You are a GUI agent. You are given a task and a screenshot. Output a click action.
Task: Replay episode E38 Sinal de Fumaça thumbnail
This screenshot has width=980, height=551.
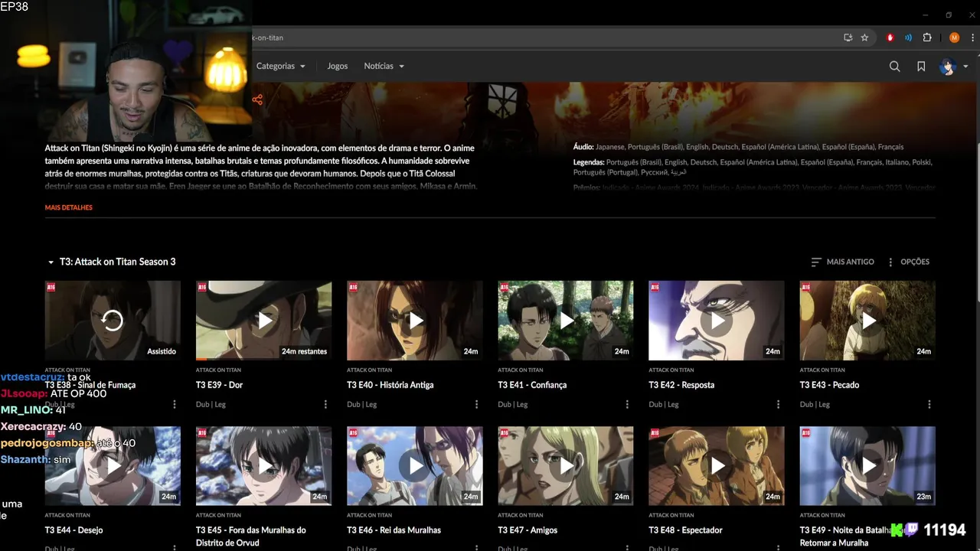[x=113, y=321]
